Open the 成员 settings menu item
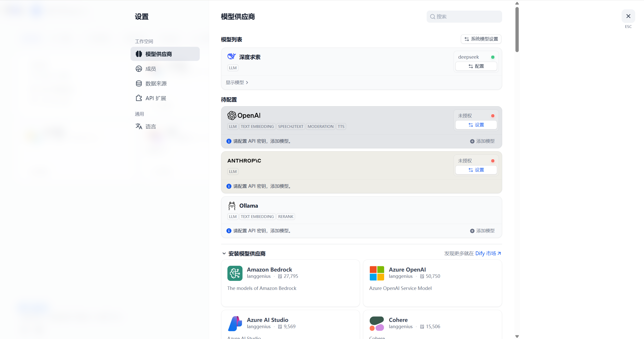Screen dimensions: 644x339 click(150, 69)
